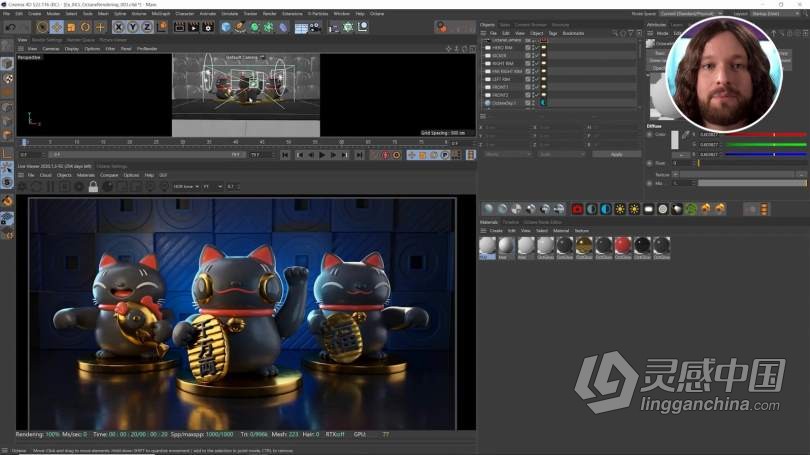The image size is (810, 455).
Task: Click the Cube primitive icon
Action: pyautogui.click(x=226, y=27)
